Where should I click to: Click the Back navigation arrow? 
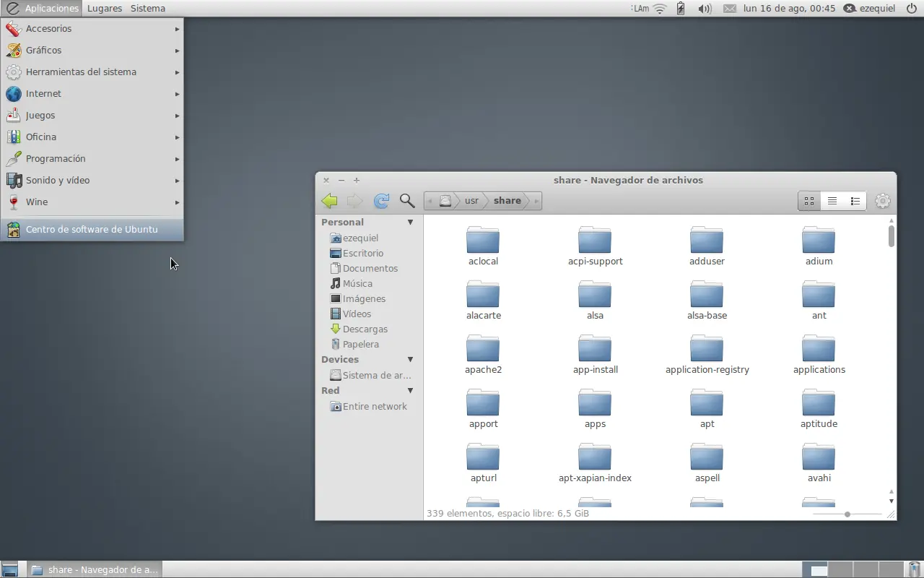(329, 200)
